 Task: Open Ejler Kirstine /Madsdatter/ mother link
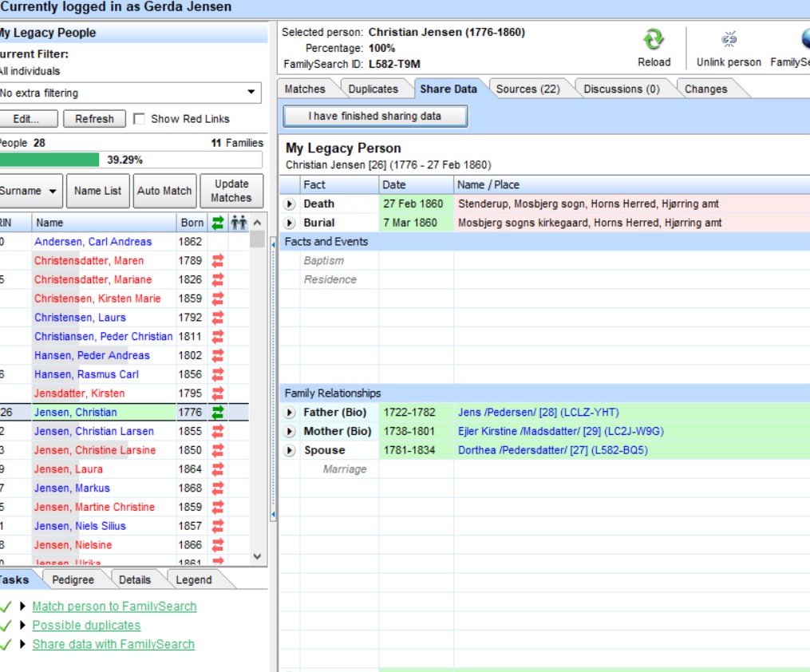click(561, 431)
